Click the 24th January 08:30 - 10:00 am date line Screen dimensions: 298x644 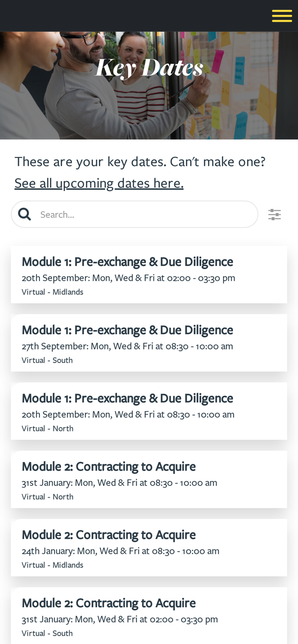coord(121,551)
